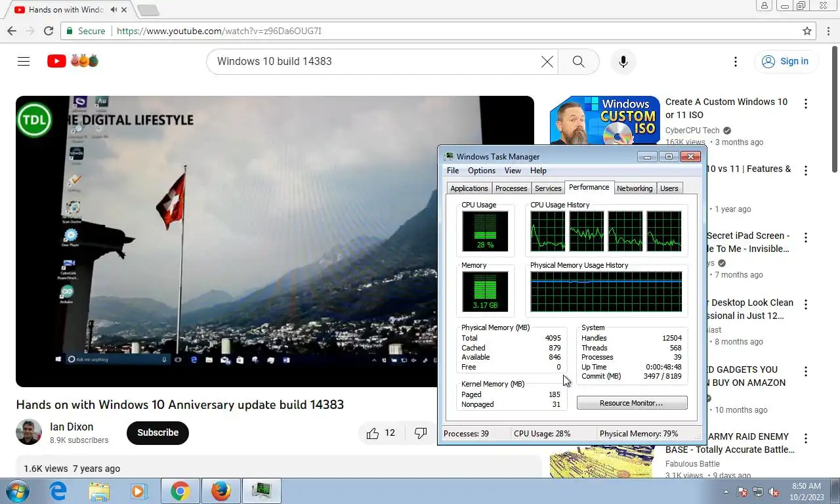This screenshot has width=840, height=504.
Task: Click the Commit value '3497 / 8189'
Action: point(662,376)
